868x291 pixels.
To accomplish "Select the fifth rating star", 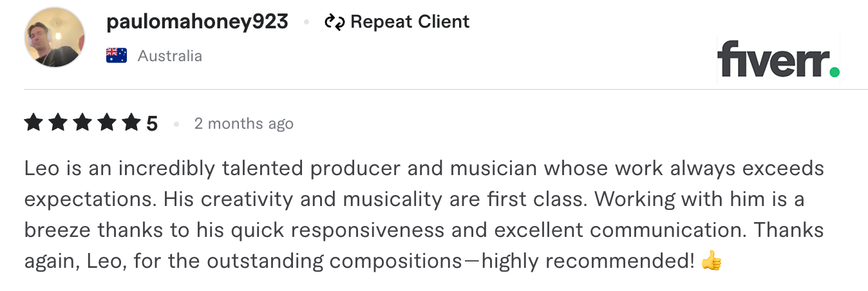I will 131,122.
